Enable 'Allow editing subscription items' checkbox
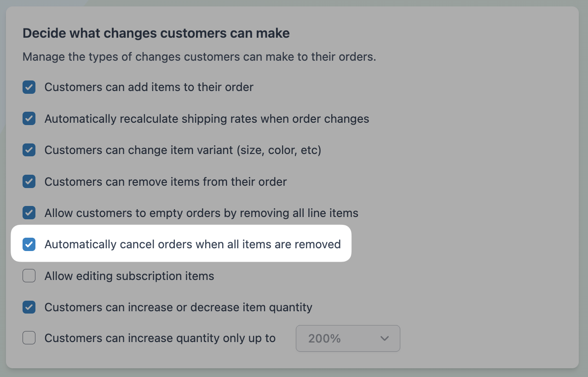This screenshot has height=377, width=588. pos(29,276)
